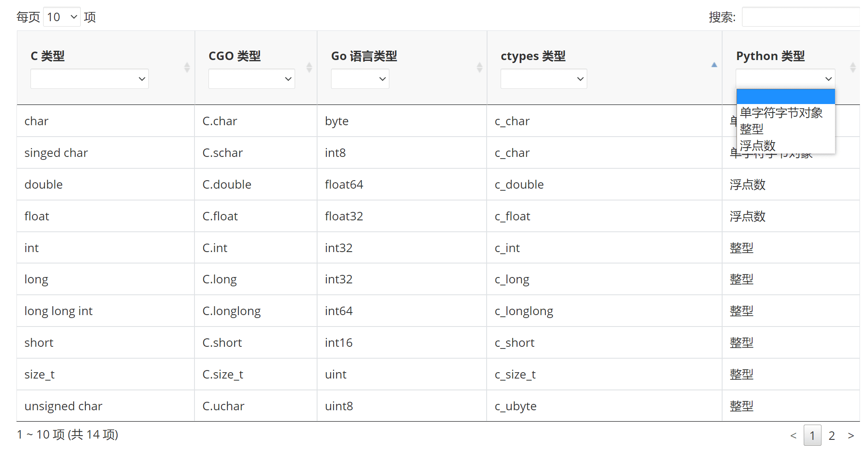Focus the 搜索 search input field
This screenshot has height=450, width=868.
click(801, 17)
